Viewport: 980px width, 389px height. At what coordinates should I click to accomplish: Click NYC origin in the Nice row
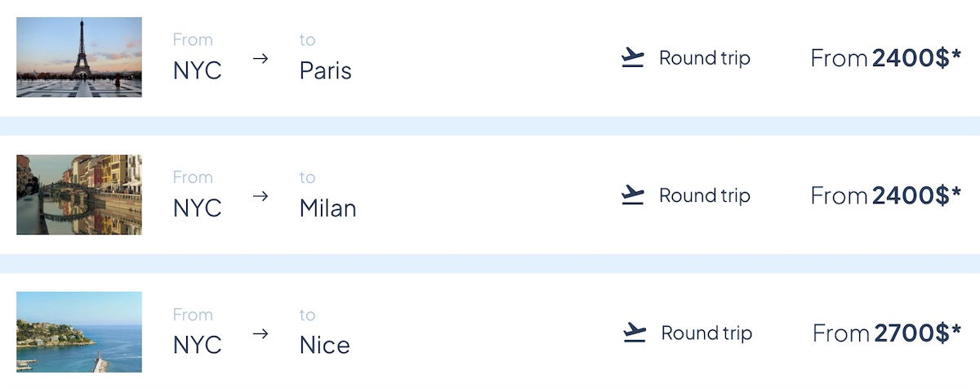(197, 345)
